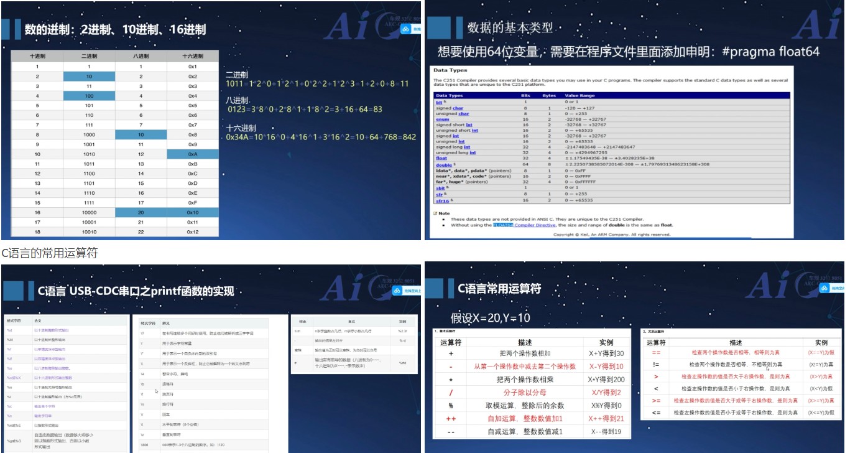Click the blue cloud-share icon on the binary slide
The height and width of the screenshot is (453, 868).
pos(406,29)
